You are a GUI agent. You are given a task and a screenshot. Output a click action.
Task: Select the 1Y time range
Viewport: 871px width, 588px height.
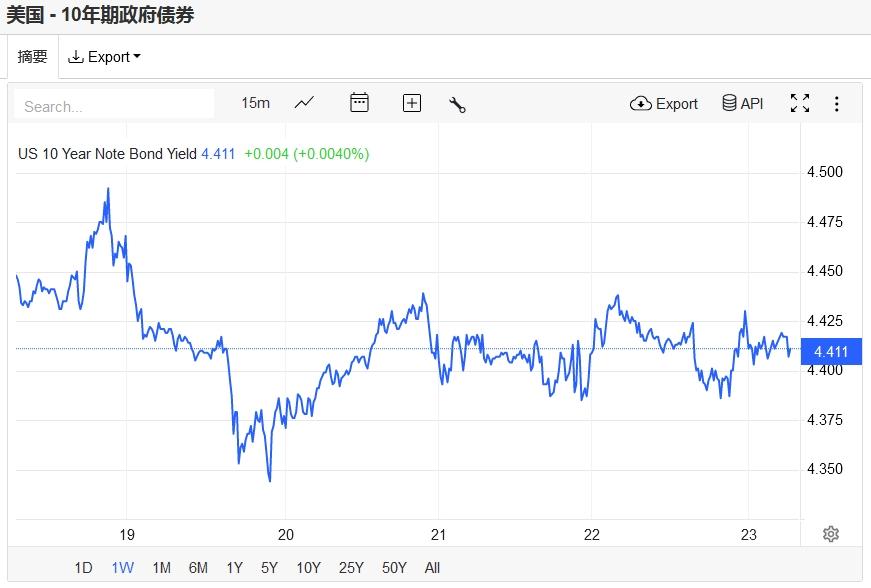click(x=234, y=568)
